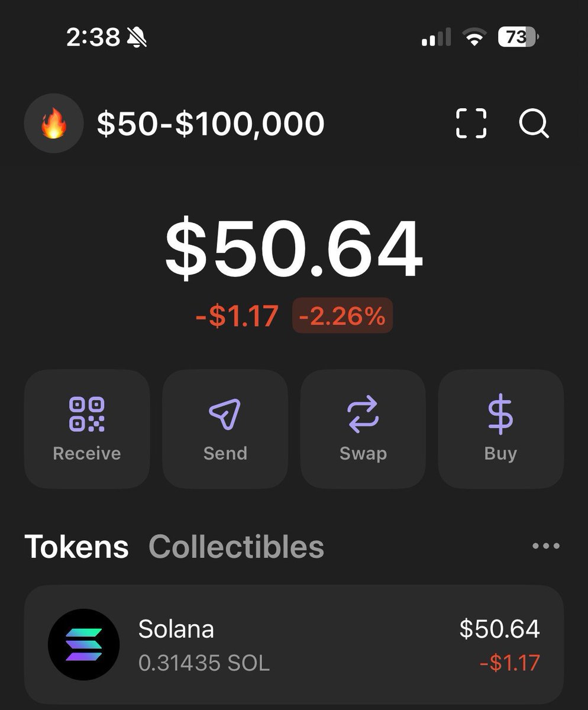The image size is (588, 710).
Task: Tap the Receive QR code icon
Action: click(87, 414)
